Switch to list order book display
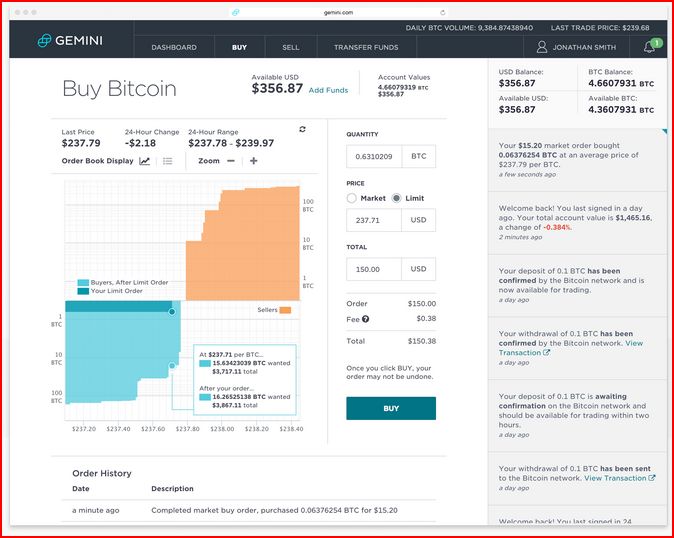674x538 pixels. [168, 161]
